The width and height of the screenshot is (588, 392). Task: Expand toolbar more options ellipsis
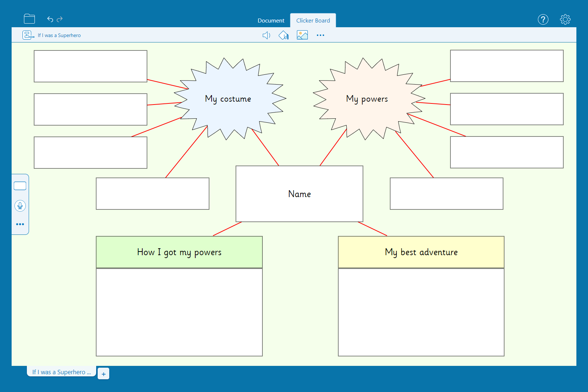point(320,35)
